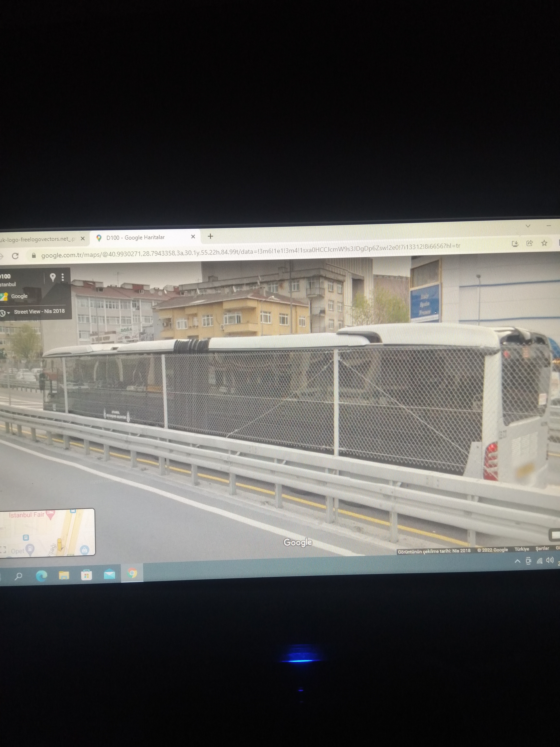Click the Şartlar link
Viewport: 560px width, 747px height.
point(542,548)
